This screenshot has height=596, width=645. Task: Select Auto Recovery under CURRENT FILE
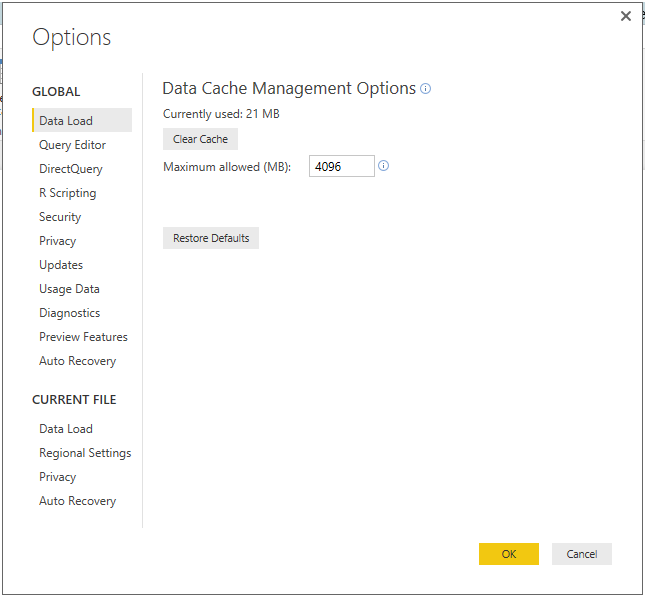pos(77,501)
